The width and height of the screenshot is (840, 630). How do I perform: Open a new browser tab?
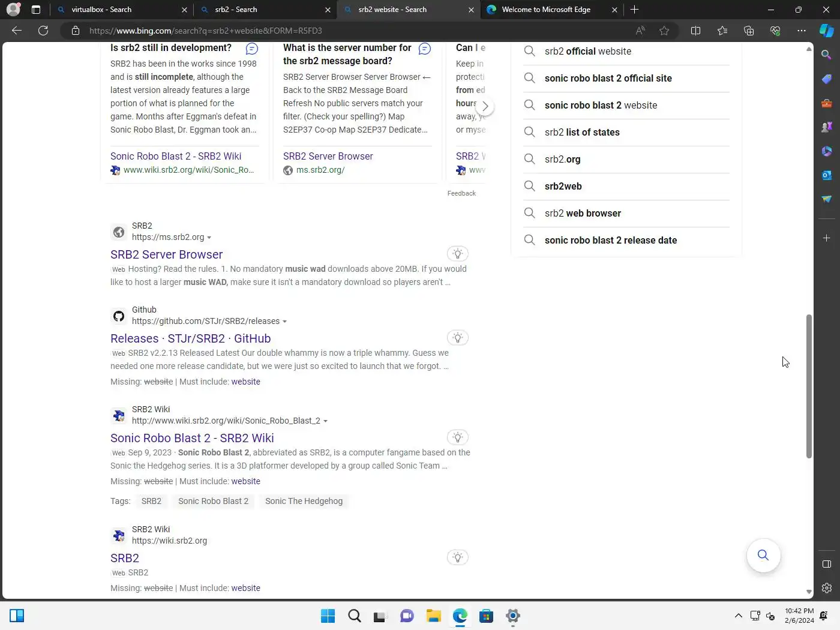[634, 10]
